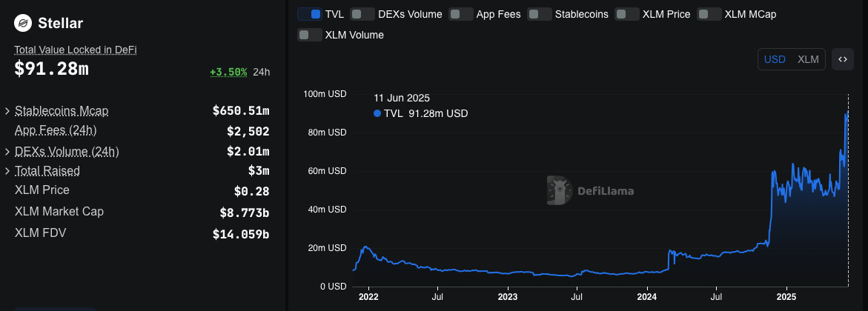
Task: Turn on the App Fees toggle
Action: [x=460, y=14]
